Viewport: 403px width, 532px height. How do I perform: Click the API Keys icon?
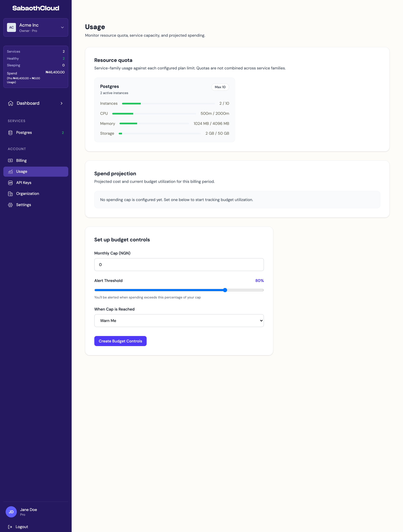[10, 183]
